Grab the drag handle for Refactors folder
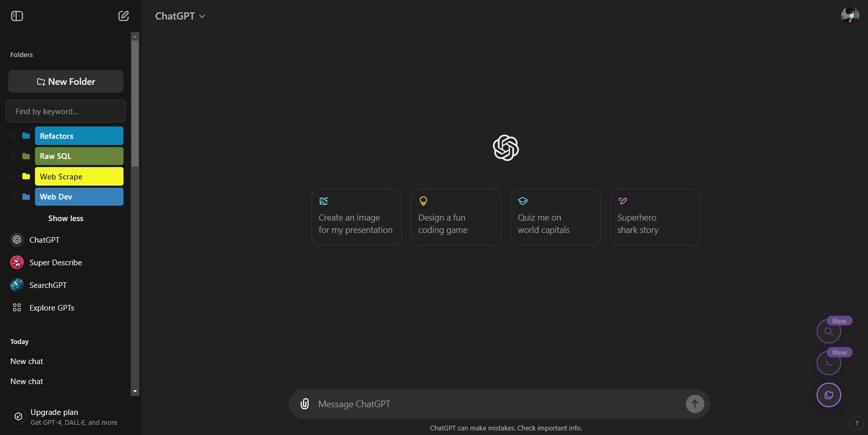This screenshot has width=868, height=435. (13, 136)
